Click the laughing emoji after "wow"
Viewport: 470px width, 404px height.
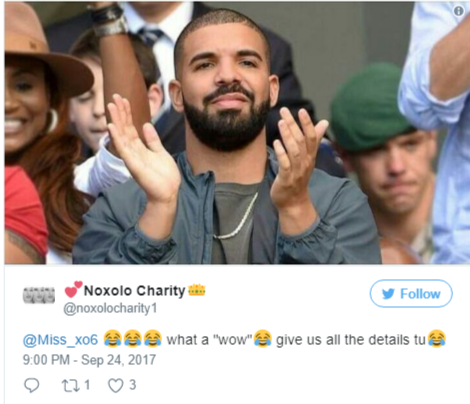click(x=263, y=339)
